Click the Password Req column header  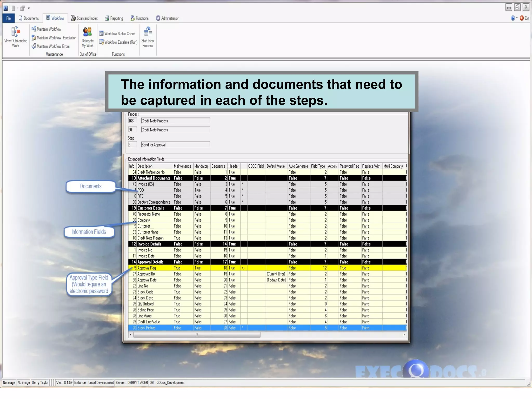[x=350, y=166]
